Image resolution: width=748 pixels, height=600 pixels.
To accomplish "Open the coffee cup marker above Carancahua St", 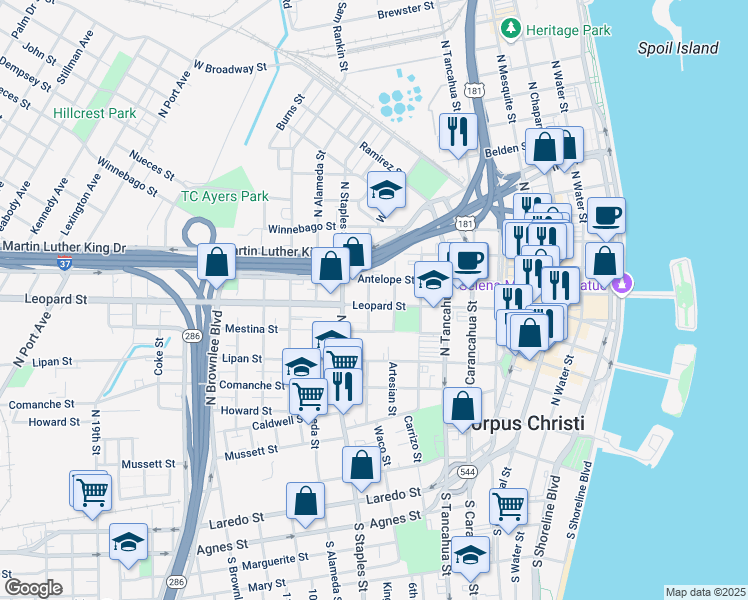I will click(469, 260).
